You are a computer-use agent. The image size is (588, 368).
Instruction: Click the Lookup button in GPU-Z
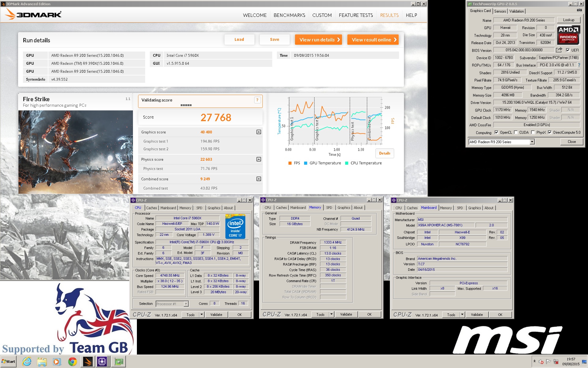(569, 20)
